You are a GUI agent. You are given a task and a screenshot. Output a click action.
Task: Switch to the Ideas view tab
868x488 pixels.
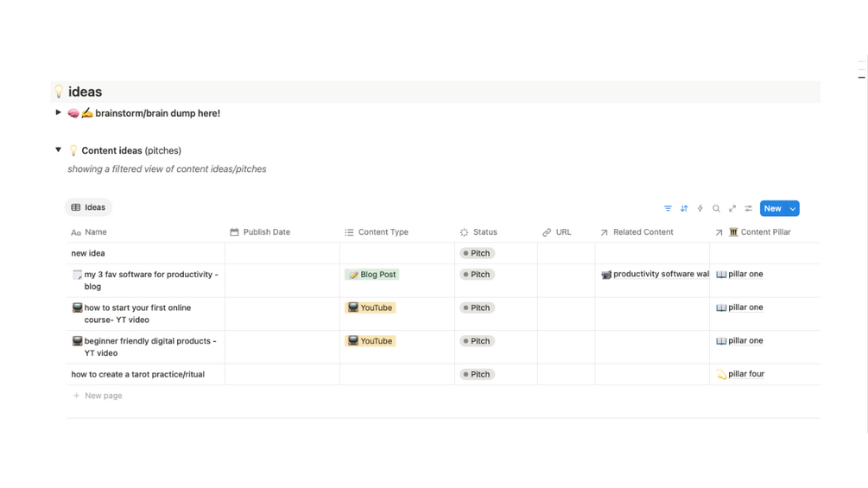pos(88,207)
